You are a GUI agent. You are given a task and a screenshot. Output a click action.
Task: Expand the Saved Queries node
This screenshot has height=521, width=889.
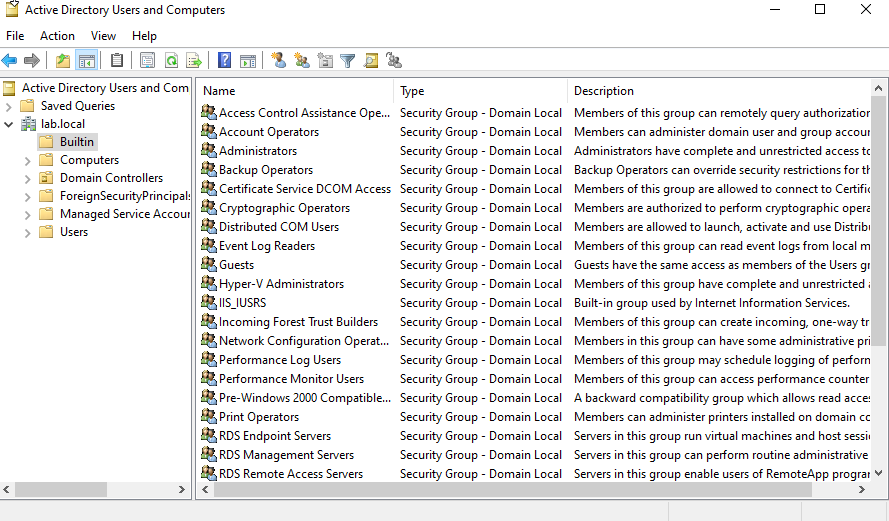pos(9,106)
